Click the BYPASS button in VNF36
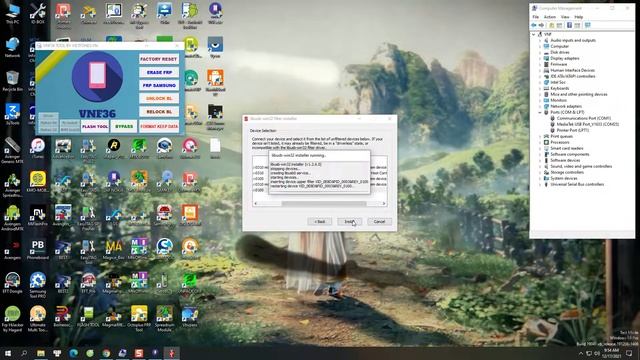 pyautogui.click(x=124, y=127)
